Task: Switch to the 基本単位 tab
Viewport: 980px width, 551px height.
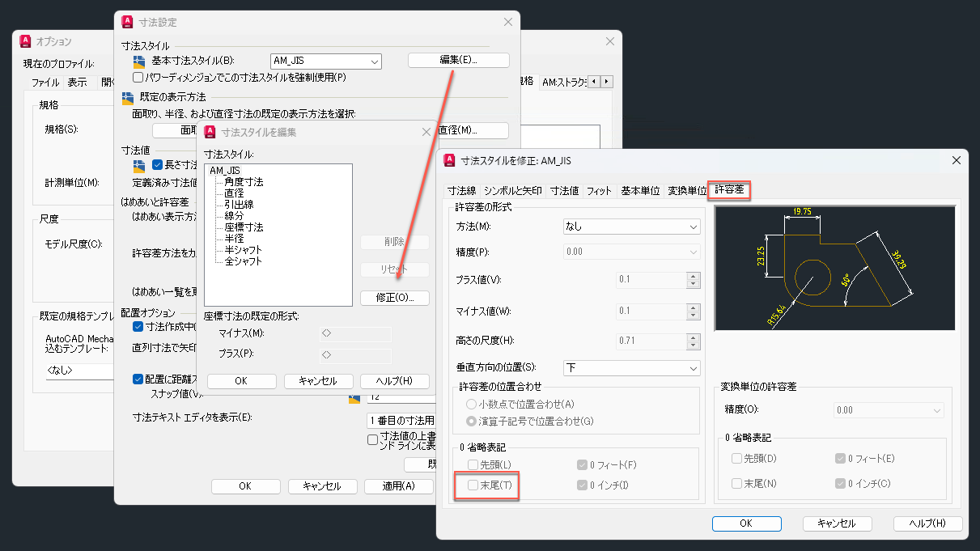Action: (x=640, y=191)
